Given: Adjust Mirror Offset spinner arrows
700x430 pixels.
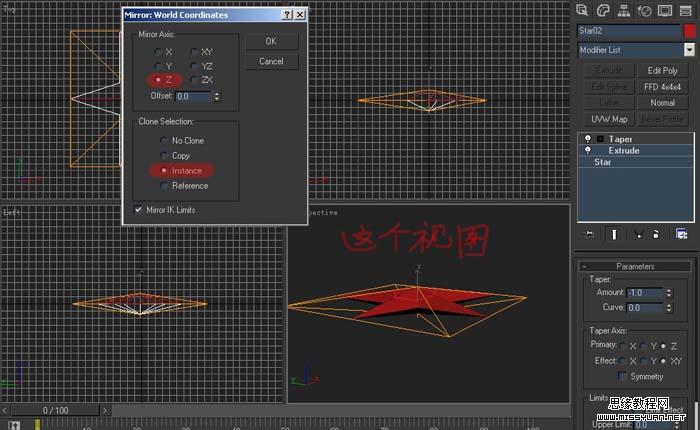Looking at the screenshot, I should pyautogui.click(x=217, y=96).
